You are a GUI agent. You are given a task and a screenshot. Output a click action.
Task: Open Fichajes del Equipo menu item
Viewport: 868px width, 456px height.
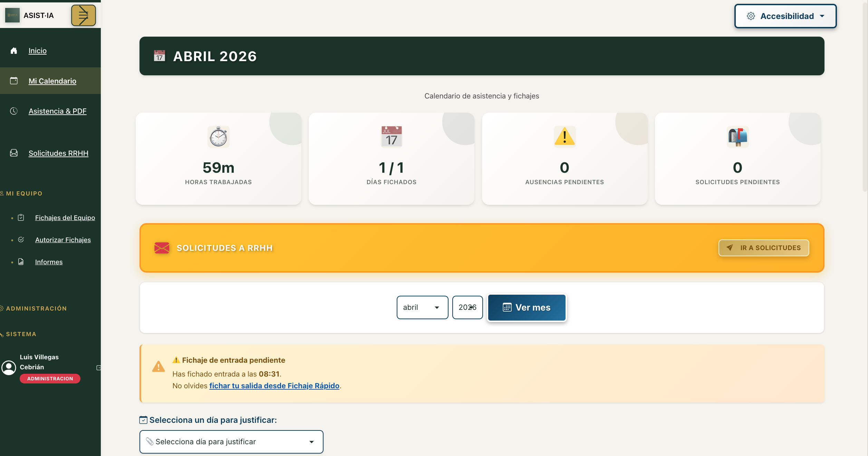pos(65,218)
